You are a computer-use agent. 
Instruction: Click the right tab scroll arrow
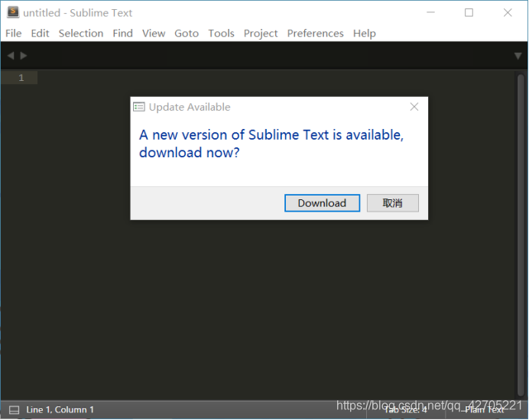pos(23,56)
